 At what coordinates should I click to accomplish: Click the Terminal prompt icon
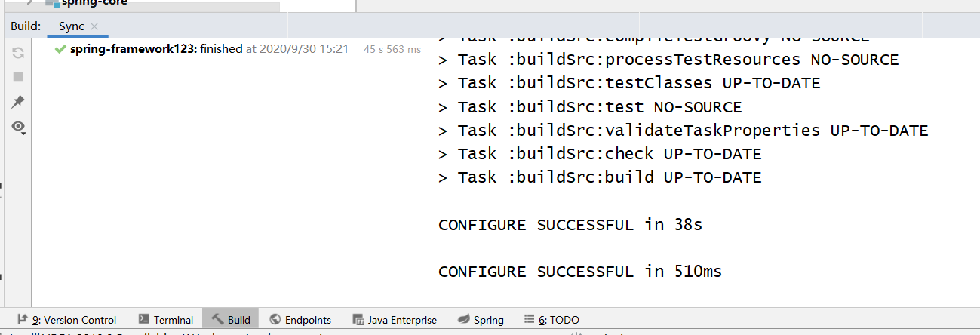coord(144,320)
